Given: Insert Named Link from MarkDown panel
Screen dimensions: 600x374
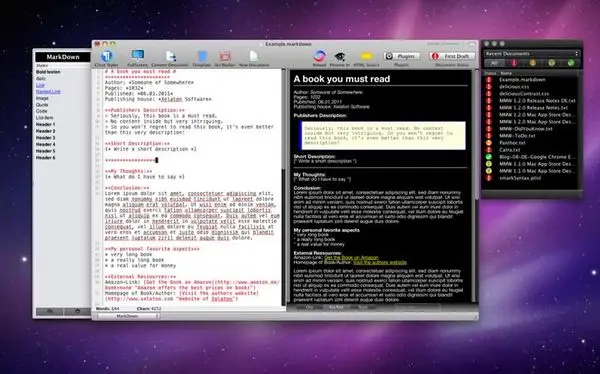Looking at the screenshot, I should pos(48,91).
